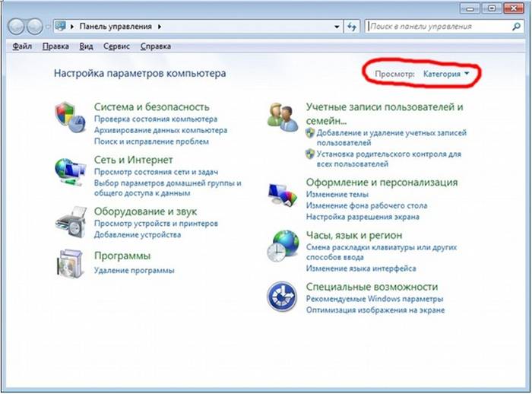Viewport: 532px width, 394px height.
Task: Click Просмотр состояния сети и задач link
Action: [x=156, y=172]
